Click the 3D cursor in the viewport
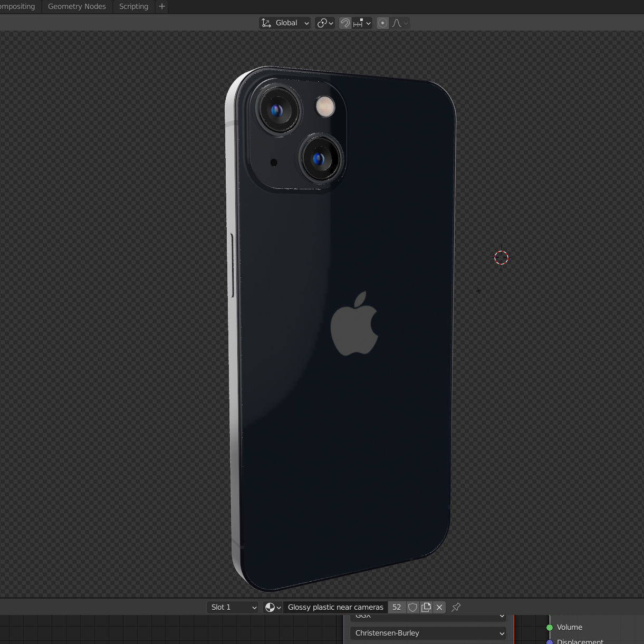This screenshot has height=644, width=644. [501, 257]
